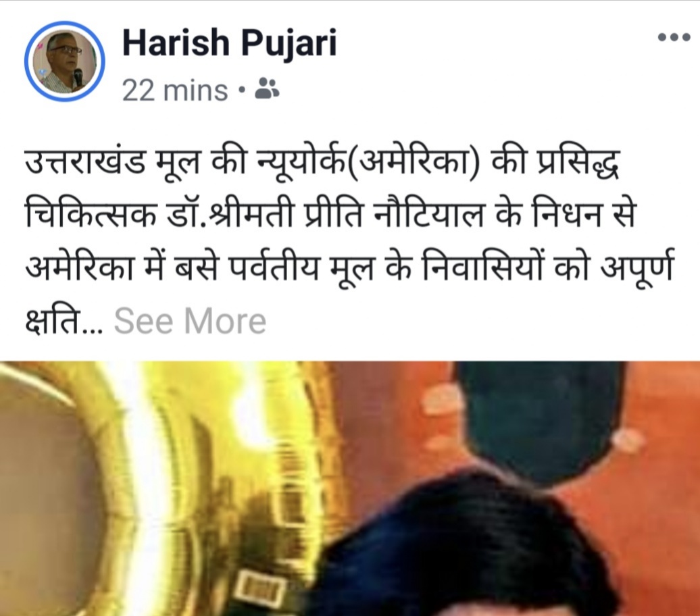This screenshot has width=700, height=616.
Task: Expand the post with See More
Action: click(x=190, y=321)
